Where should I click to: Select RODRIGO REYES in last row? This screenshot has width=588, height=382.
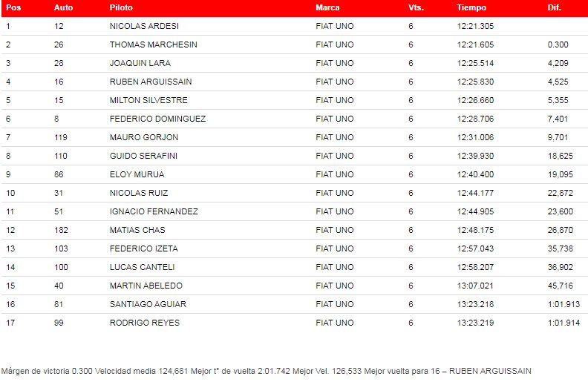tap(144, 323)
